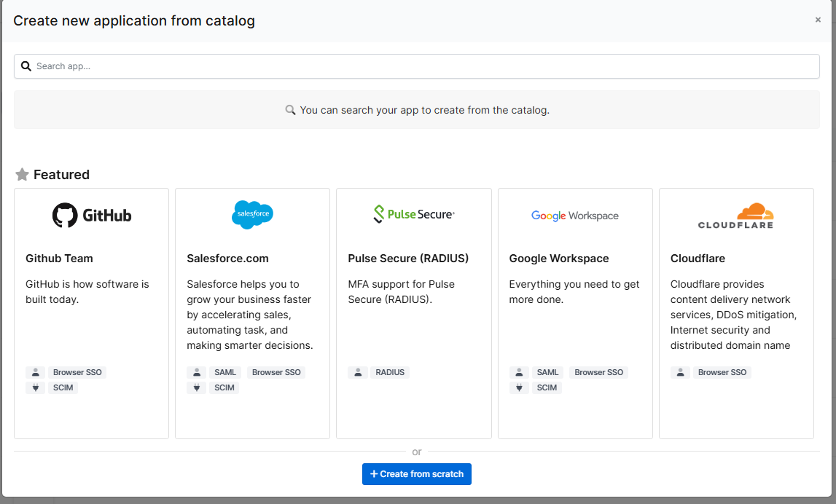Image resolution: width=836 pixels, height=504 pixels.
Task: Click Browser SSO tag on Salesforce.com card
Action: (276, 372)
